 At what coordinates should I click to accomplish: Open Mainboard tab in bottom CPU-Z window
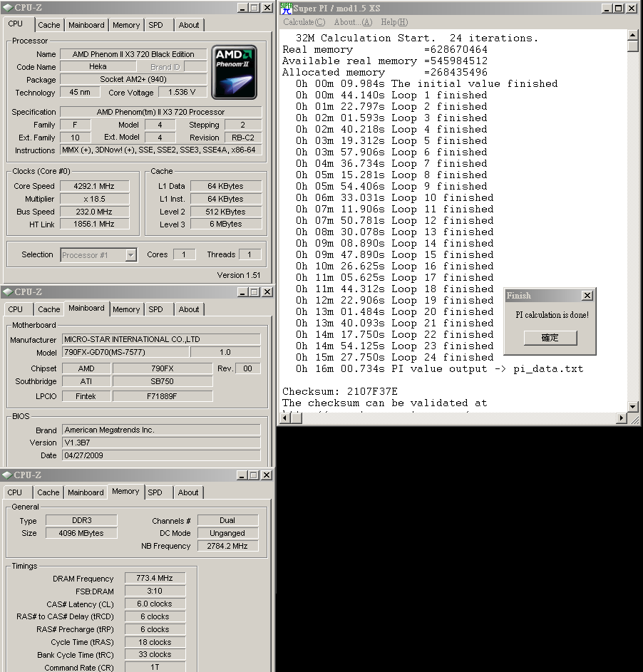86,492
